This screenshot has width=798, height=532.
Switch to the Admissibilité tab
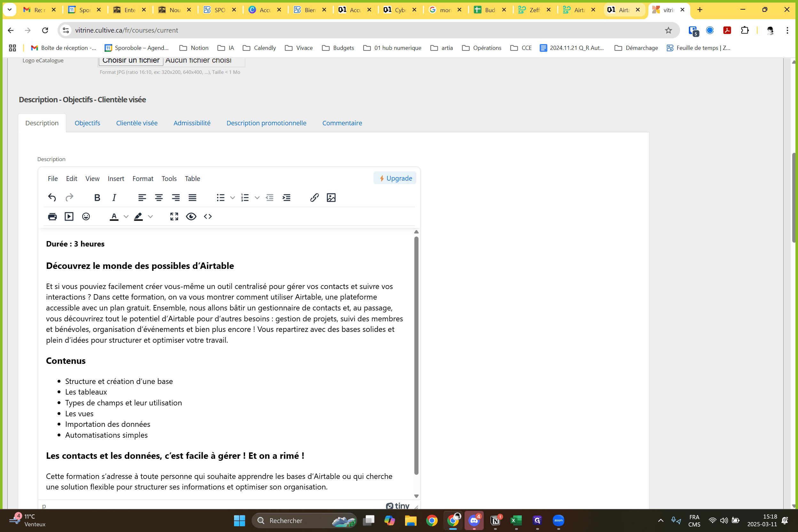tap(192, 123)
